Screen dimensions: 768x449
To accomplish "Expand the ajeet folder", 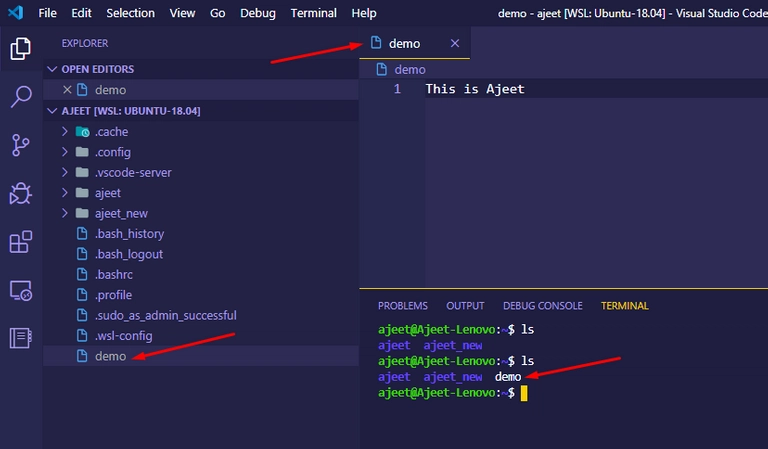I will pos(65,192).
